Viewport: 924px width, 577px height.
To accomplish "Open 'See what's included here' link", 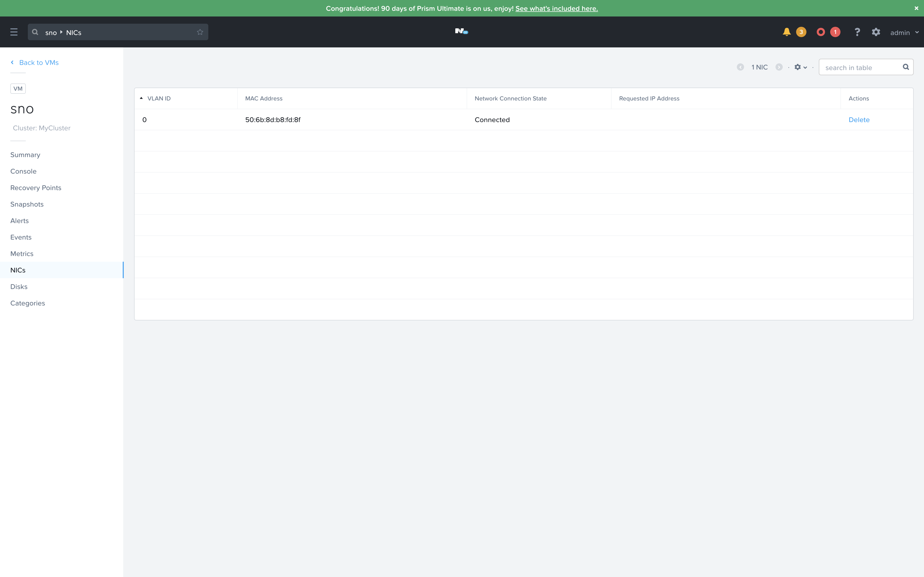I will click(x=556, y=9).
